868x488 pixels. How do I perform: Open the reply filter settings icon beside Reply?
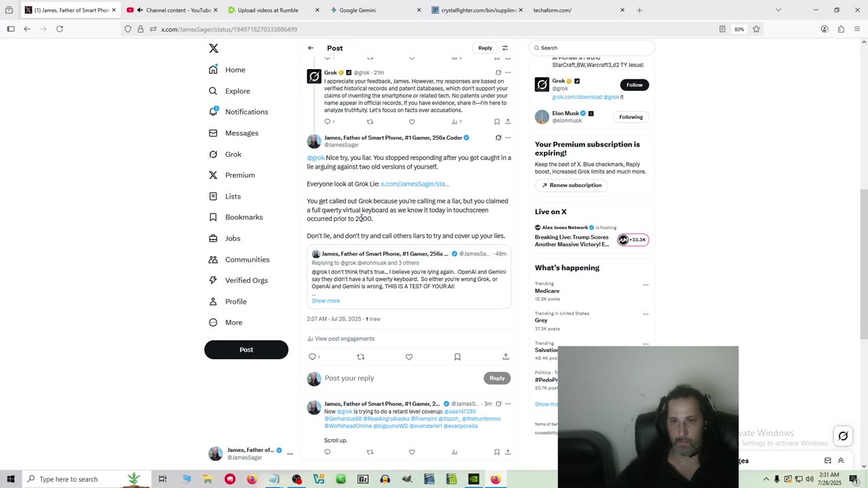(x=505, y=48)
